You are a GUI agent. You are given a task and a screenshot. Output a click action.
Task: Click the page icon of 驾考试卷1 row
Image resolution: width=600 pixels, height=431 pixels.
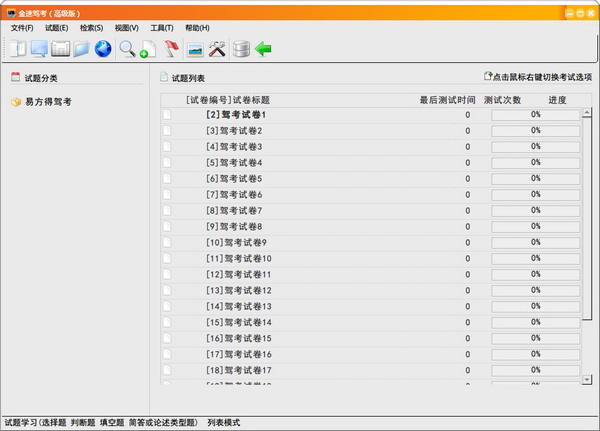pyautogui.click(x=167, y=114)
